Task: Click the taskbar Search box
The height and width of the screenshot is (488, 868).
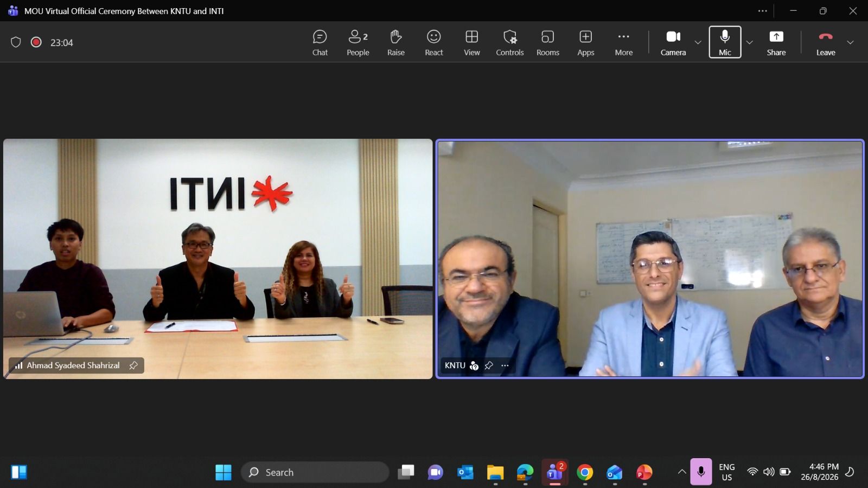Action: click(315, 472)
